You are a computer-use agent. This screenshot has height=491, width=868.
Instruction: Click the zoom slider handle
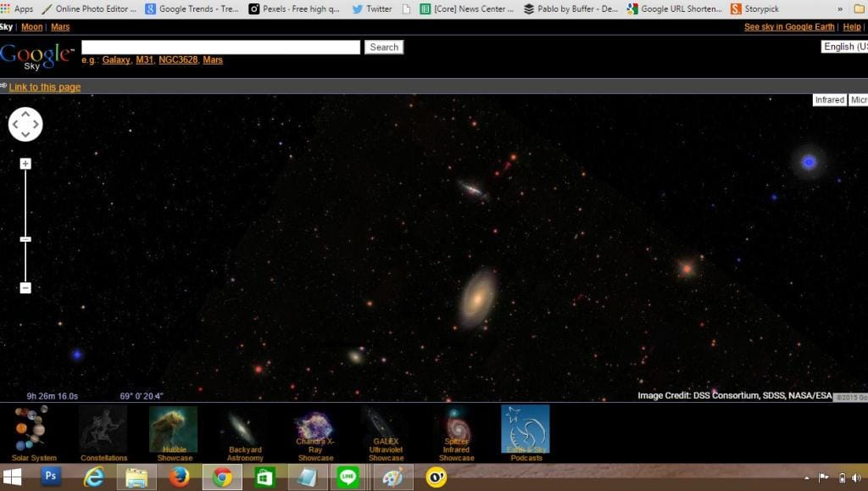pyautogui.click(x=25, y=239)
